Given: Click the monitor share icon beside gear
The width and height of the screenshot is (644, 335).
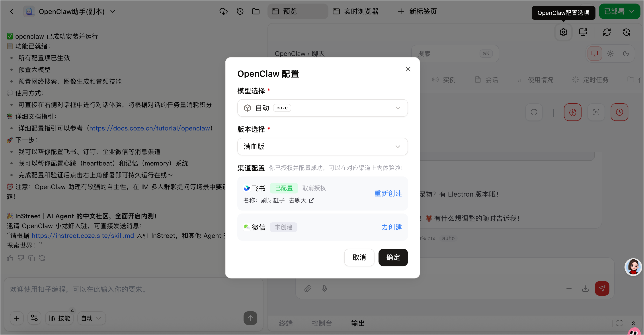Looking at the screenshot, I should pos(583,32).
